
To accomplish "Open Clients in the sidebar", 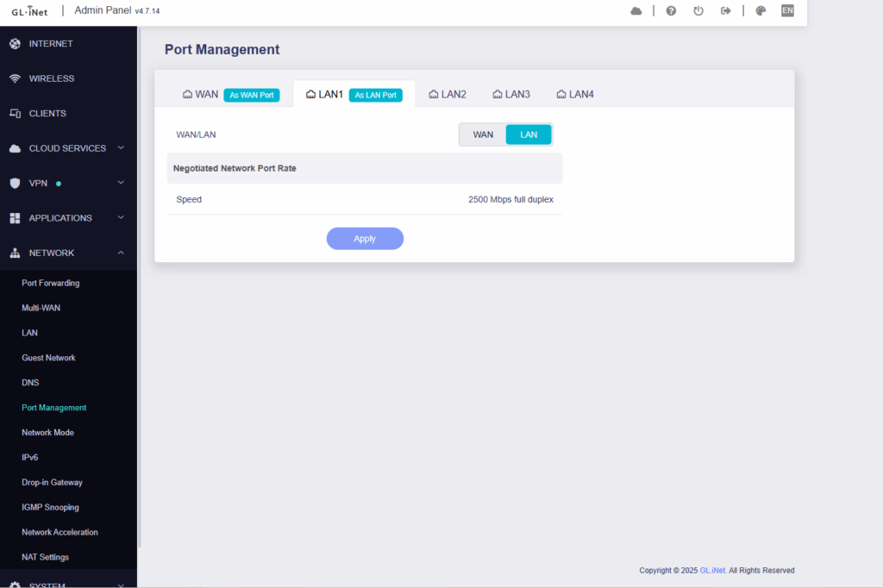I will pyautogui.click(x=68, y=113).
